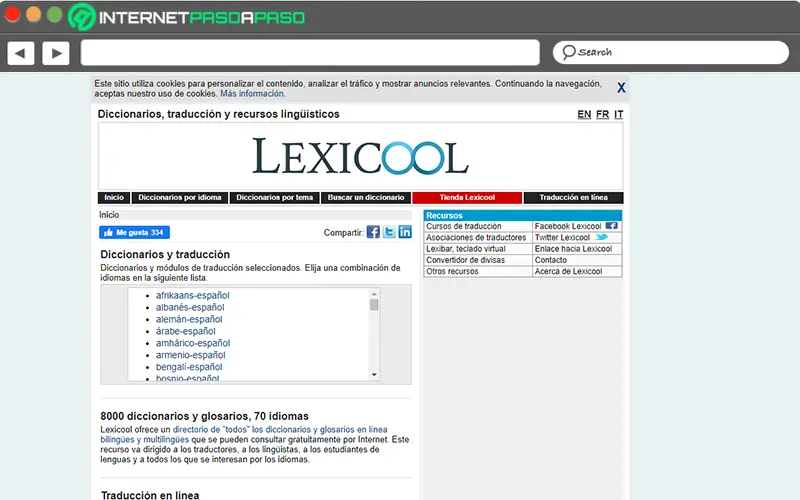Image resolution: width=800 pixels, height=500 pixels.
Task: Open Facebook Lexicool link
Action: 568,226
